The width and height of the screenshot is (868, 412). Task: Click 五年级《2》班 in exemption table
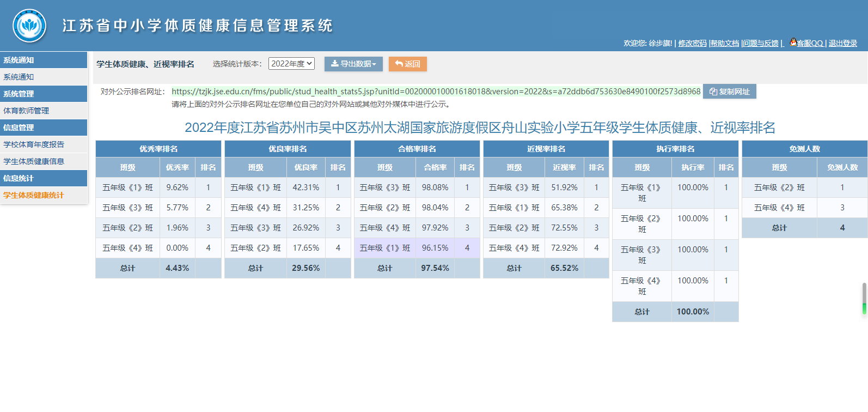click(779, 187)
